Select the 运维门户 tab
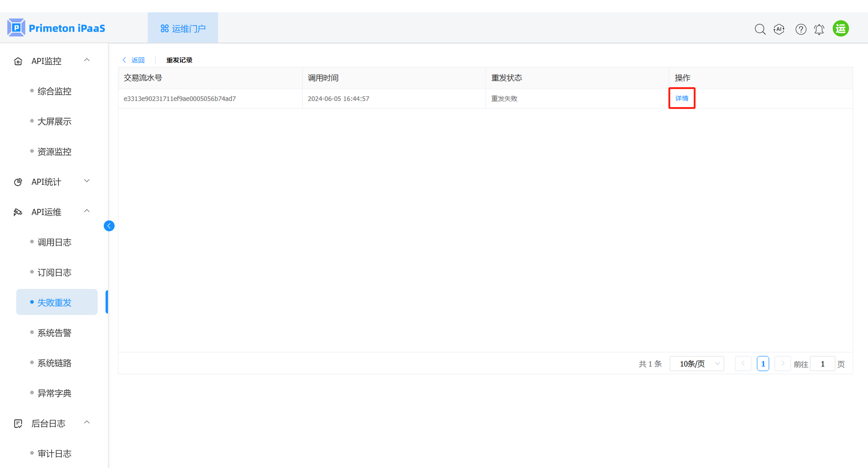The image size is (868, 468). (x=183, y=29)
